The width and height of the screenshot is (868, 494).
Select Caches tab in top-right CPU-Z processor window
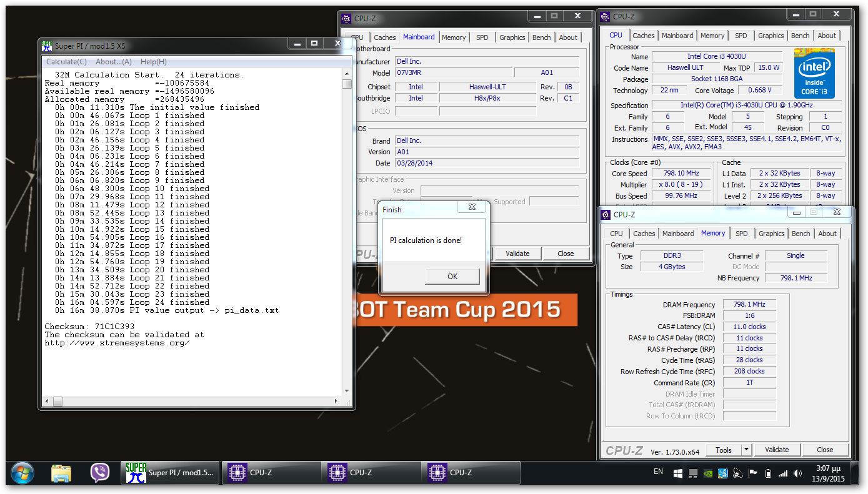[x=643, y=36]
